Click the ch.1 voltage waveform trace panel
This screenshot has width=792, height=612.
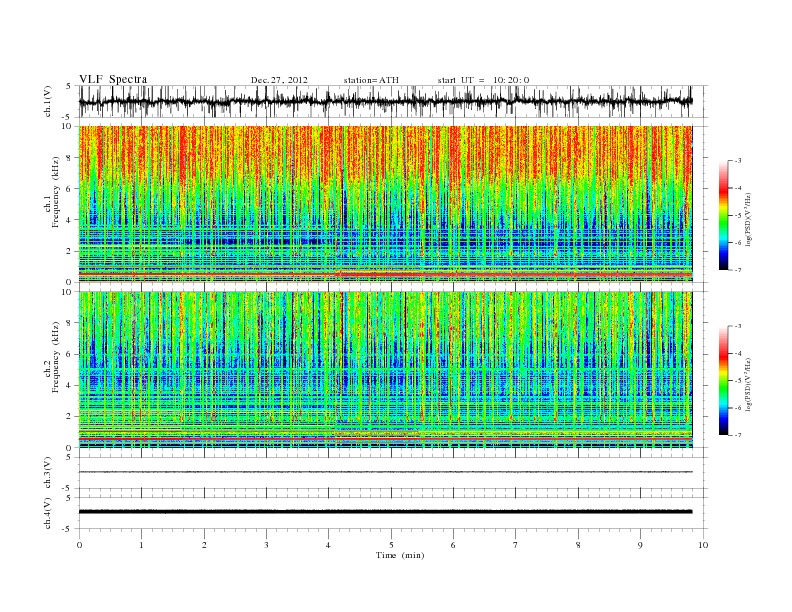(x=392, y=101)
